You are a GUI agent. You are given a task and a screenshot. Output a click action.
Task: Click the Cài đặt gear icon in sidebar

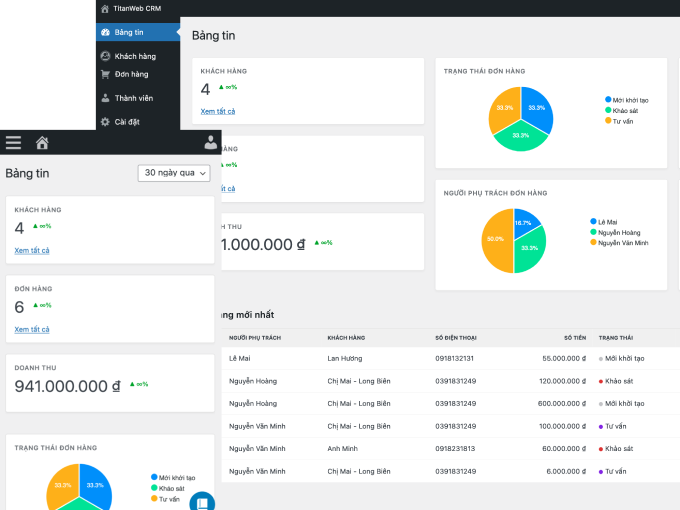tap(105, 122)
